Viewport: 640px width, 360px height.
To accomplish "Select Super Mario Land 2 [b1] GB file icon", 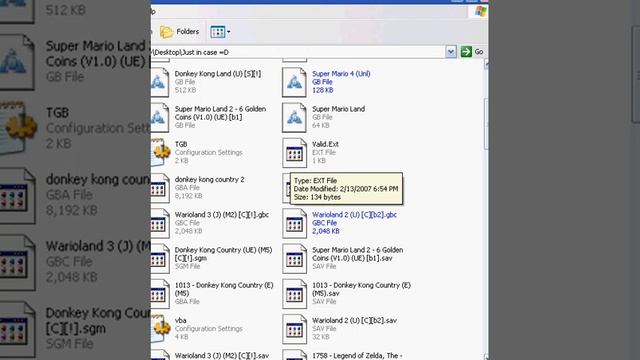I will tap(160, 118).
